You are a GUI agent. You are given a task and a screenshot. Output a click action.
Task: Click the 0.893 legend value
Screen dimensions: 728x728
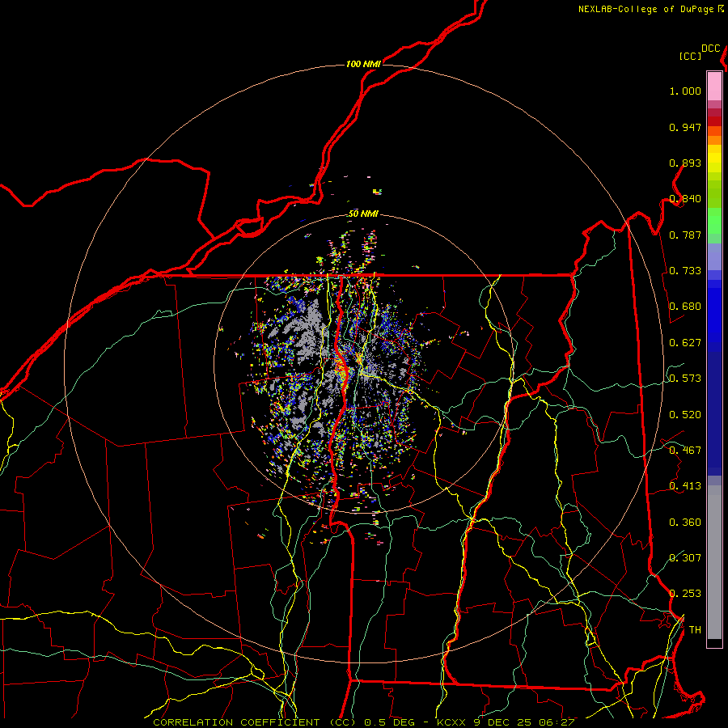pos(685,163)
